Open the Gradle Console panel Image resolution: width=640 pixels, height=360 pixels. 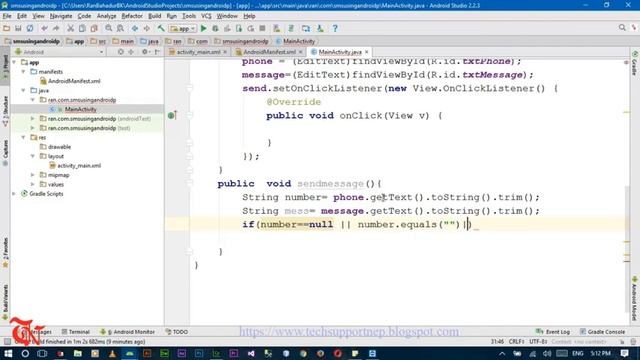point(602,332)
